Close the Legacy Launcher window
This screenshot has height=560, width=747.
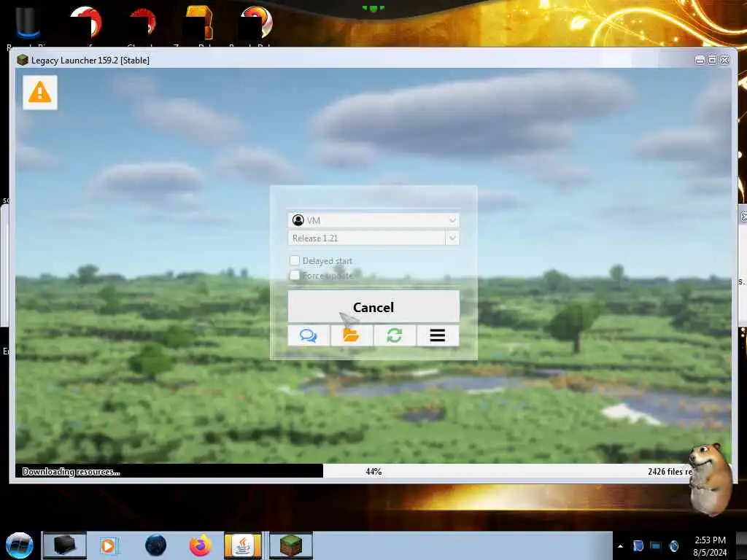pyautogui.click(x=725, y=60)
